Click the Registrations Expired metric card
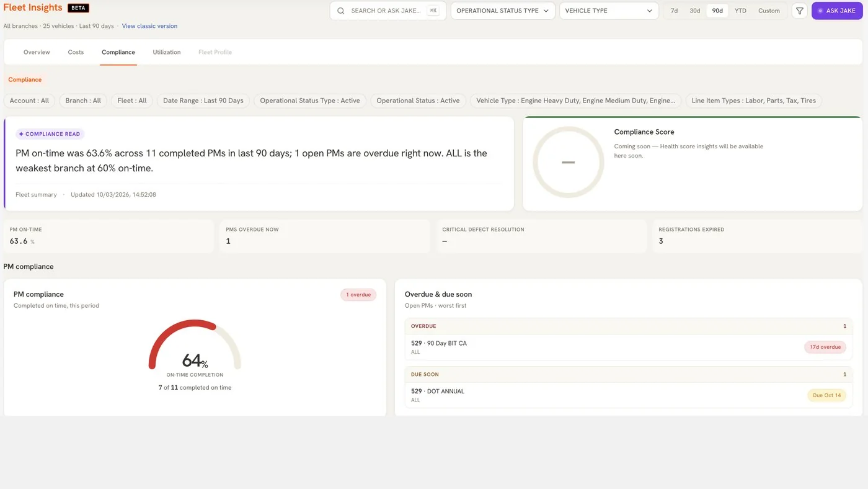The width and height of the screenshot is (868, 489). click(x=757, y=236)
